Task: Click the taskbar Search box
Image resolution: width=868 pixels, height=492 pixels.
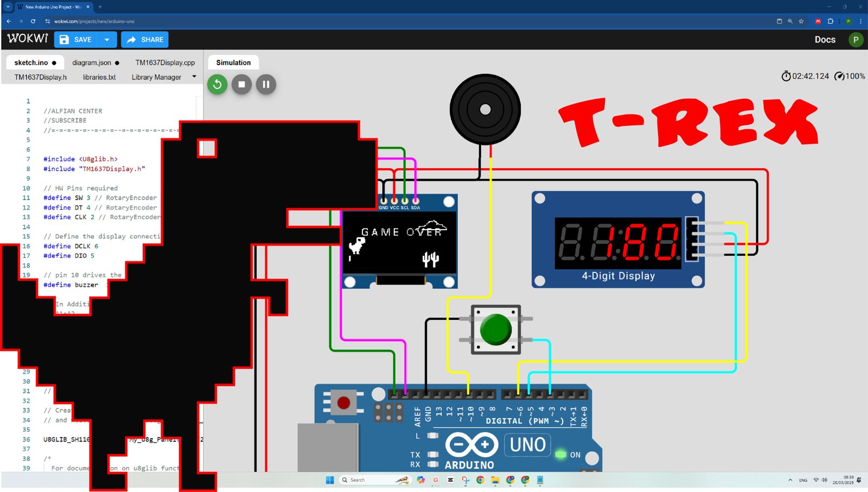Action: (374, 480)
